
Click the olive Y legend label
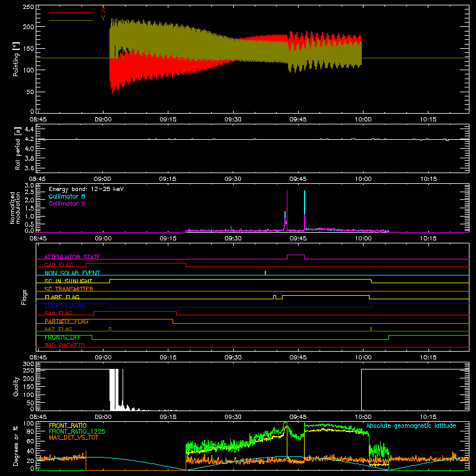(x=103, y=18)
